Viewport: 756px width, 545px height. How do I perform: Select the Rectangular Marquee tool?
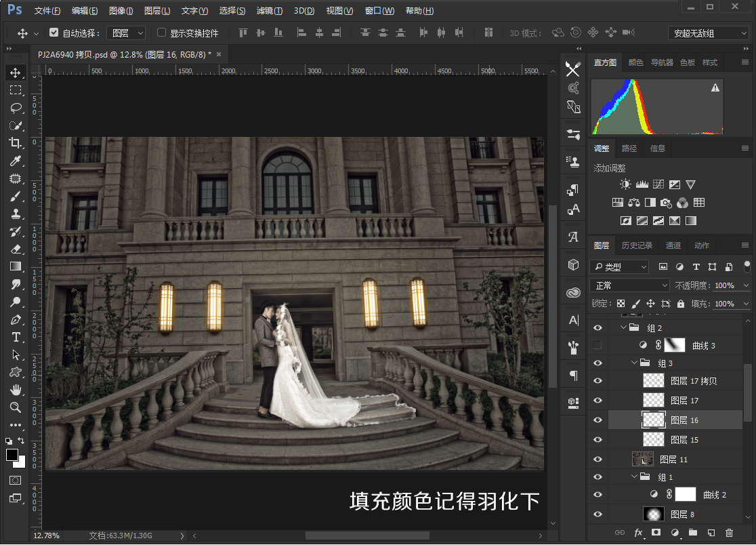[x=16, y=90]
